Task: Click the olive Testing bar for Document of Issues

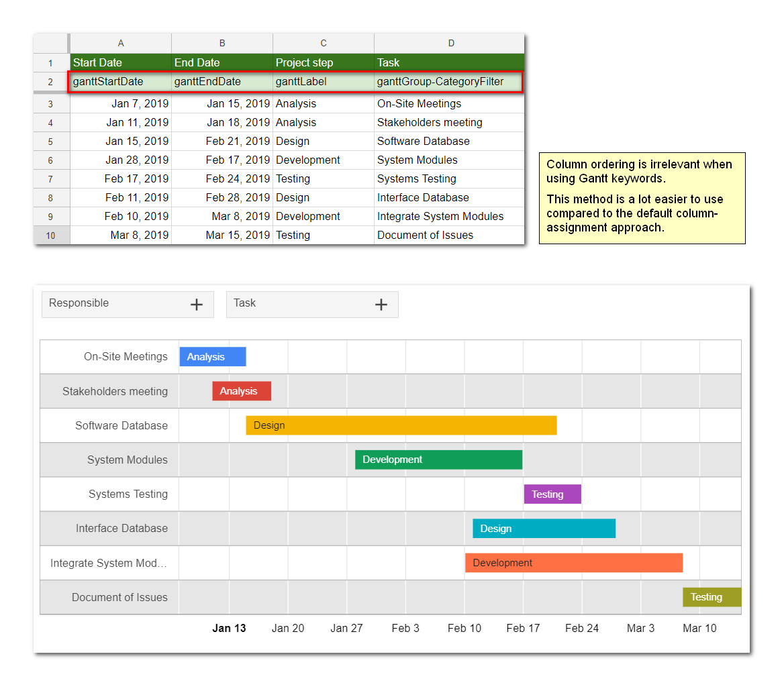Action: tap(712, 597)
